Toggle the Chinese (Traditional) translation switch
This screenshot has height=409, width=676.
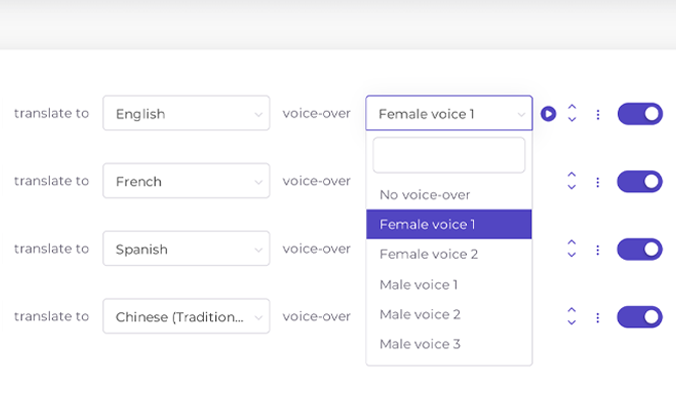pos(640,317)
